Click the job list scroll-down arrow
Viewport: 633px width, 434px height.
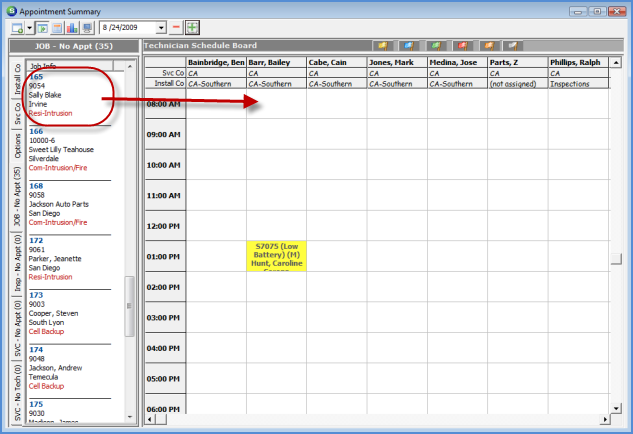coord(130,417)
